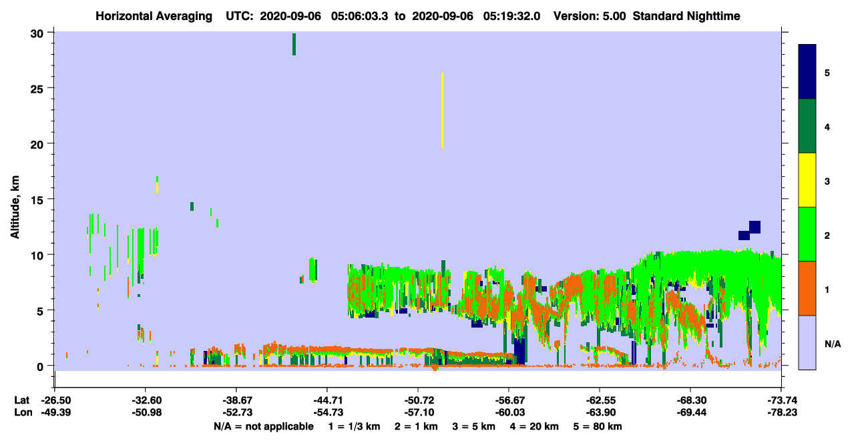The image size is (868, 445).
Task: Click the longitude value -78.23
Action: pos(781,413)
